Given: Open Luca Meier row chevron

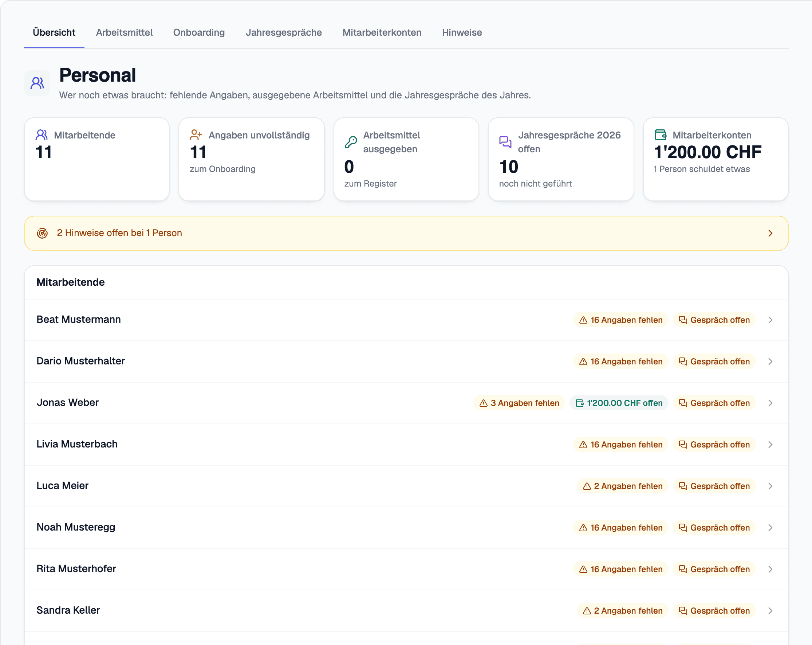Looking at the screenshot, I should pyautogui.click(x=770, y=486).
